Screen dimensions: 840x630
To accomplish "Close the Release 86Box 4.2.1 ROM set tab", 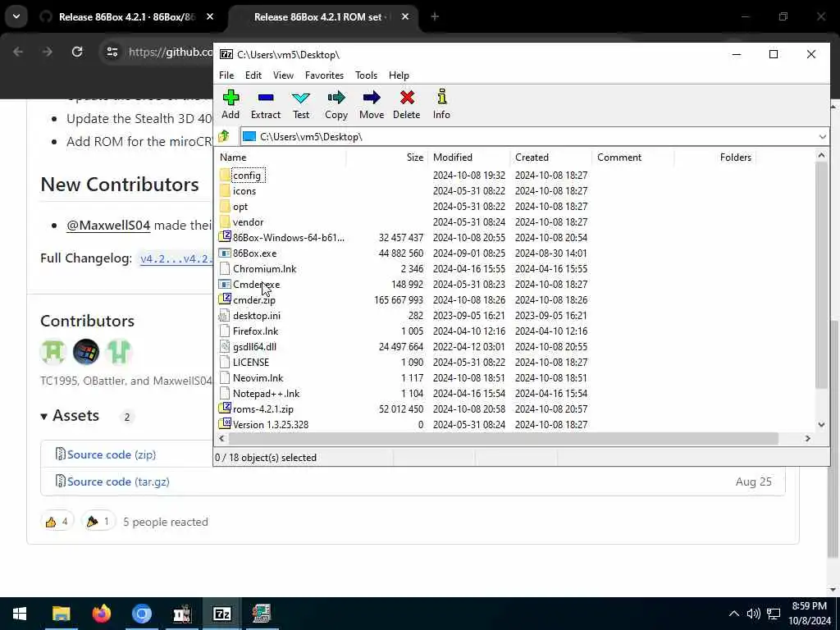I will click(405, 17).
